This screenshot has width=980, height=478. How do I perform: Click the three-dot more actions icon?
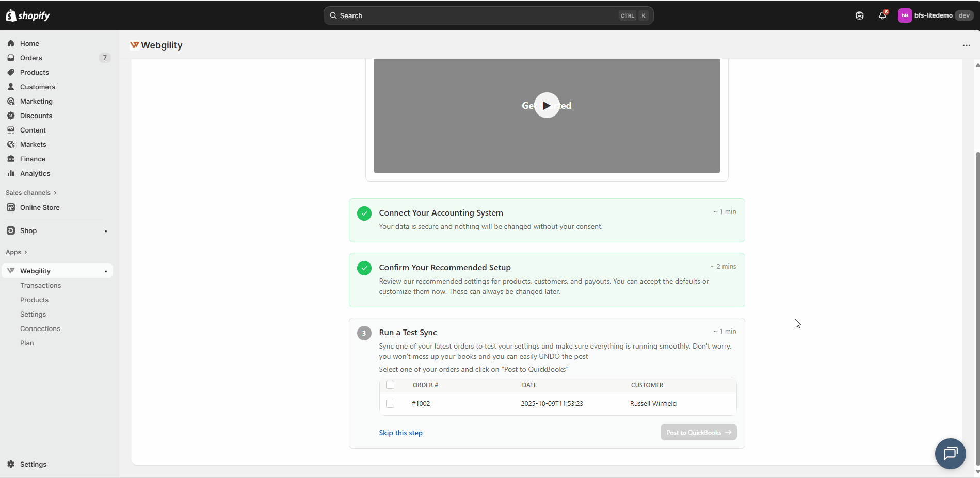[x=966, y=45]
